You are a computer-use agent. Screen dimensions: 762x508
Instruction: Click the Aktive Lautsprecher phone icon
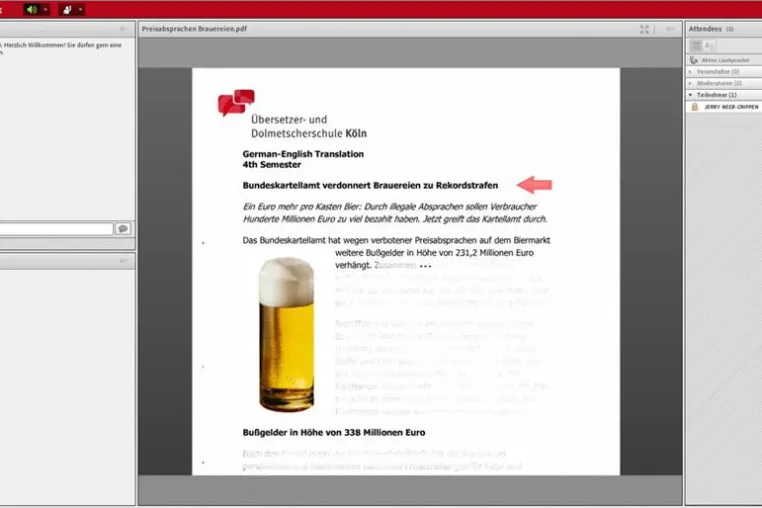[693, 60]
